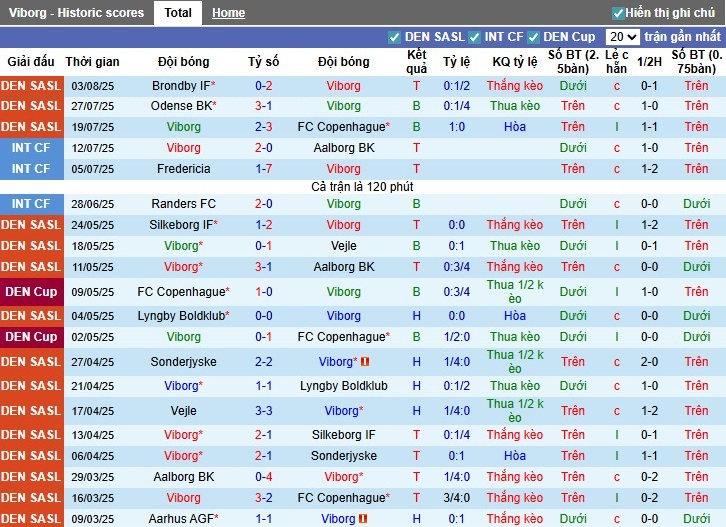
Task: Click the INT CF label on 12/07/25 row
Action: click(31, 148)
